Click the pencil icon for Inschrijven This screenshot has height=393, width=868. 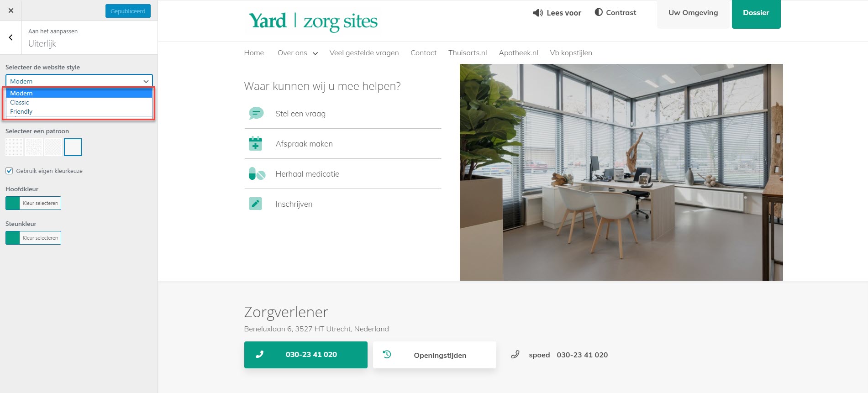pyautogui.click(x=255, y=204)
